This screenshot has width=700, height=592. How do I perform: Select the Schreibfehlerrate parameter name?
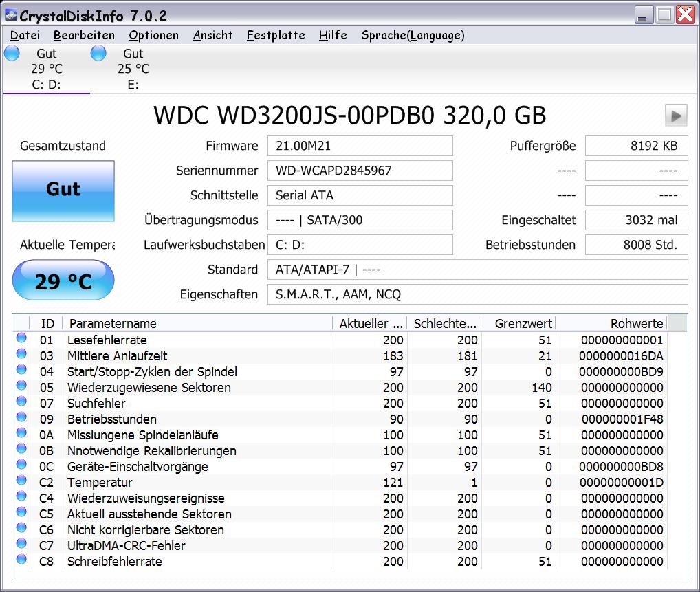tap(115, 562)
